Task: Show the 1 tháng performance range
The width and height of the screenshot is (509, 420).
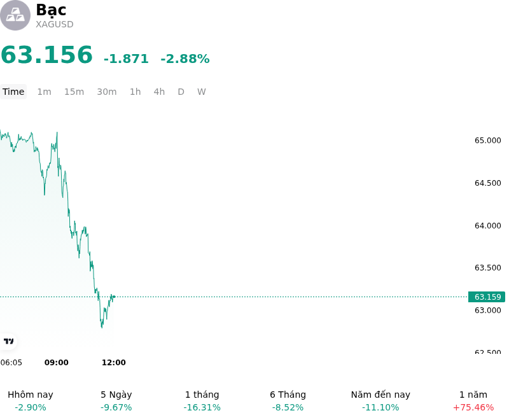Action: (202, 401)
